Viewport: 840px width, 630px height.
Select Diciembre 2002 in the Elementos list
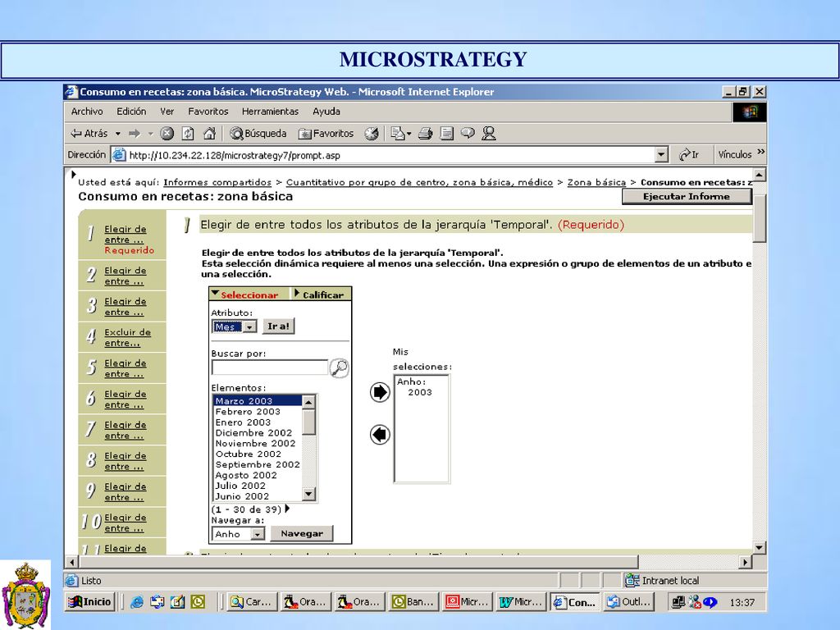tap(257, 433)
